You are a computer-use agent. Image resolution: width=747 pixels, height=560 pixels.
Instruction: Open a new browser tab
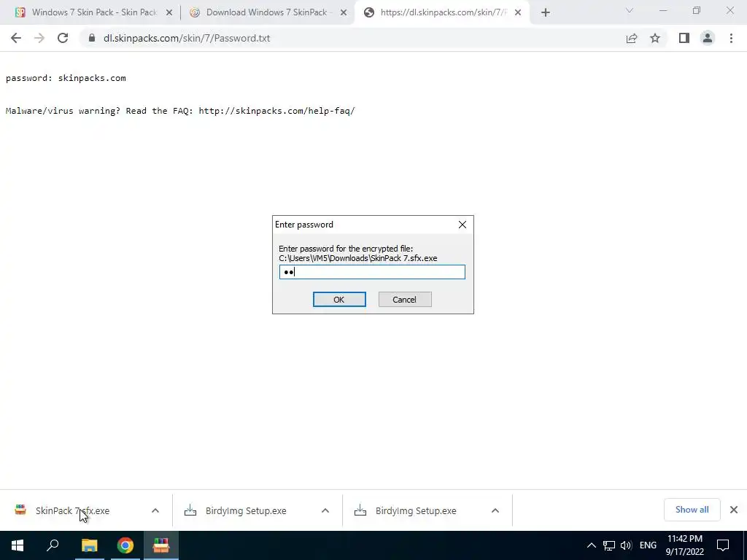[x=546, y=13]
